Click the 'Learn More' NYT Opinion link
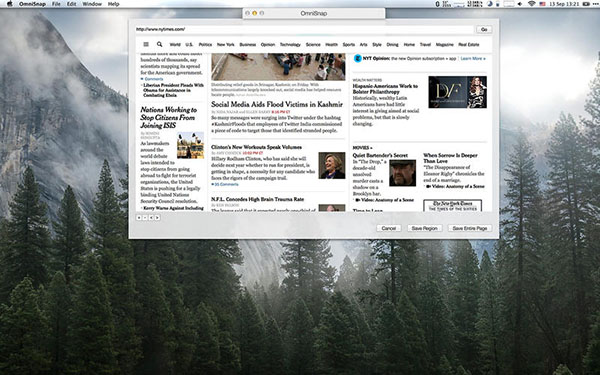The image size is (600, 375). tap(473, 59)
